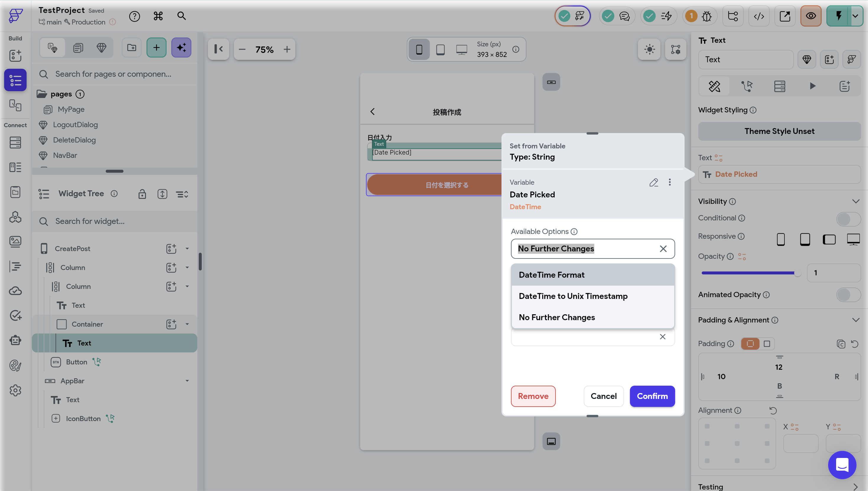The image size is (868, 491).
Task: Click the Search for widget field
Action: (x=115, y=221)
